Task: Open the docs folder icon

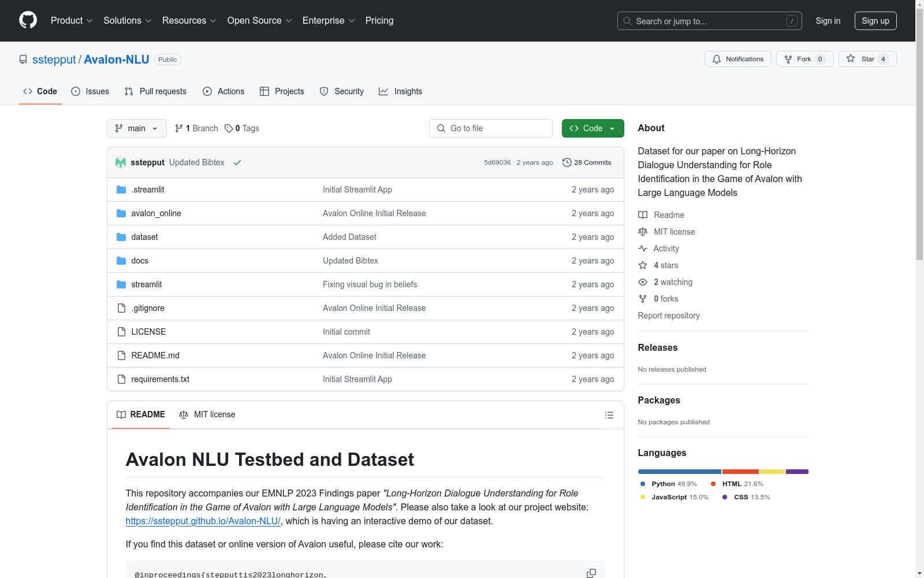Action: point(121,261)
